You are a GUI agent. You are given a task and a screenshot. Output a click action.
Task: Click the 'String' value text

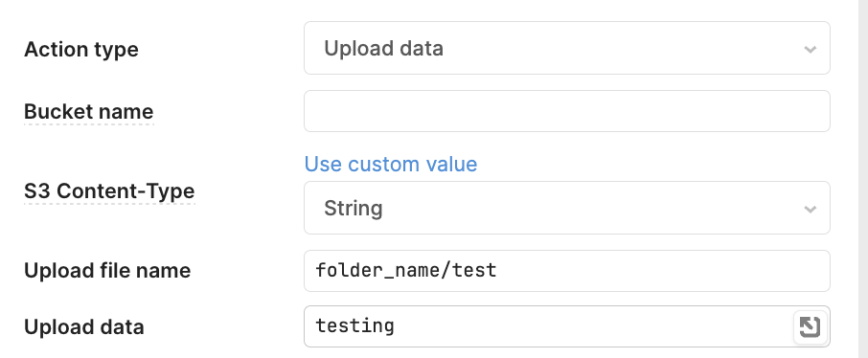coord(354,209)
